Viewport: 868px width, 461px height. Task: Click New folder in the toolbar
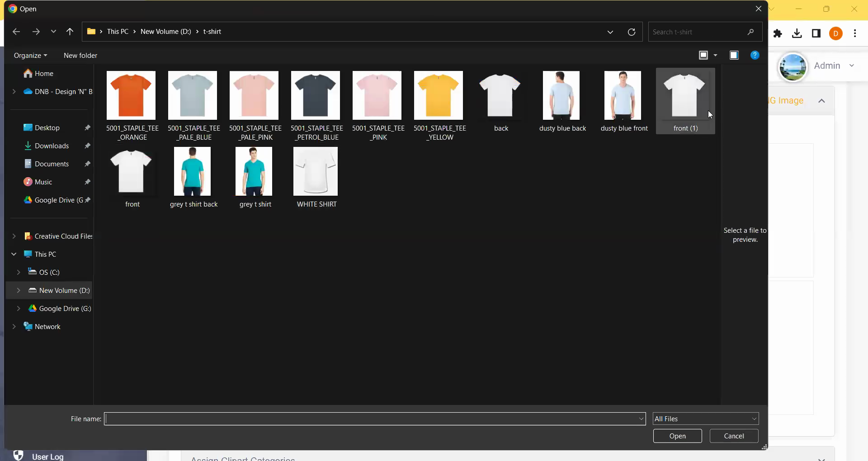[80, 56]
